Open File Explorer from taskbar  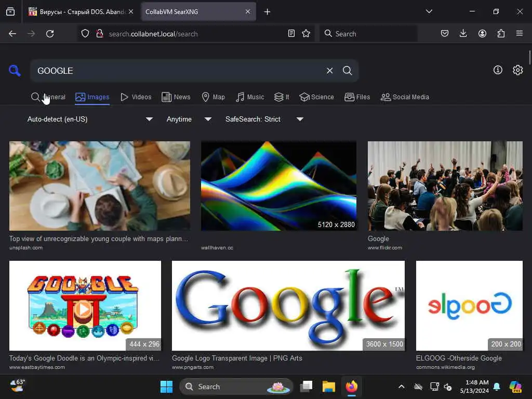point(328,387)
